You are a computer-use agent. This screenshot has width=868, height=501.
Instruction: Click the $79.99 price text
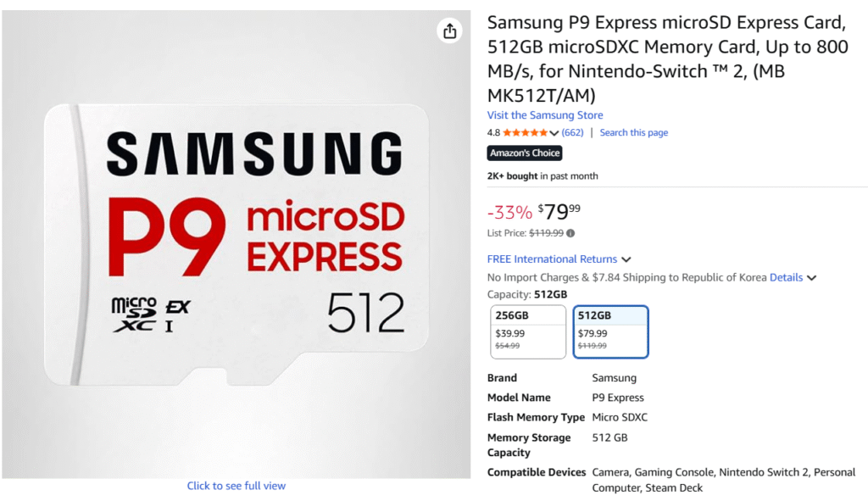(x=557, y=211)
